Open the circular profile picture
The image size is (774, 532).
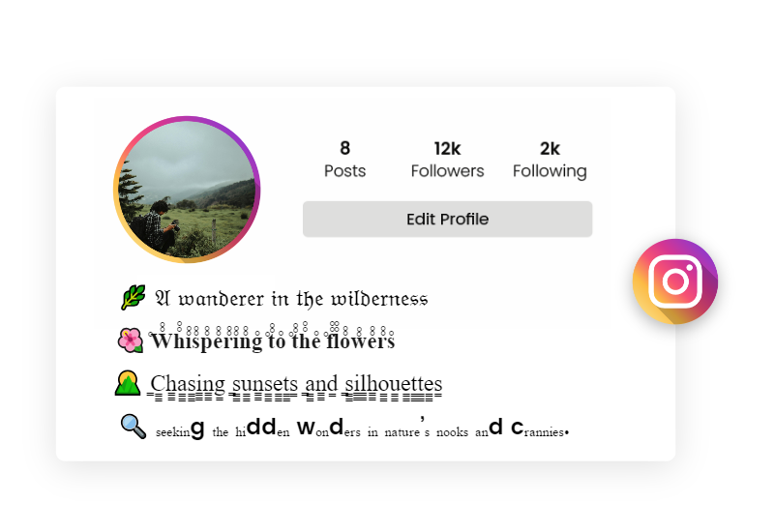(x=187, y=190)
